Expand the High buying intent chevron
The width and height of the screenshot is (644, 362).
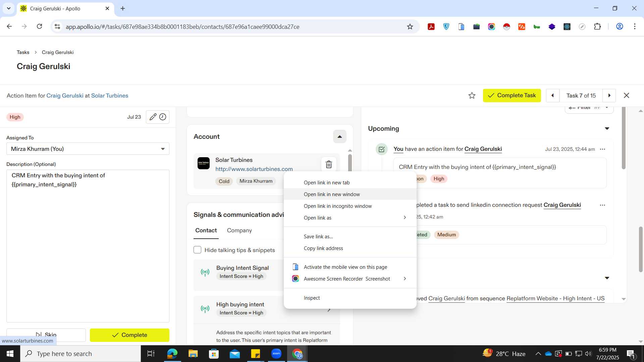329,309
